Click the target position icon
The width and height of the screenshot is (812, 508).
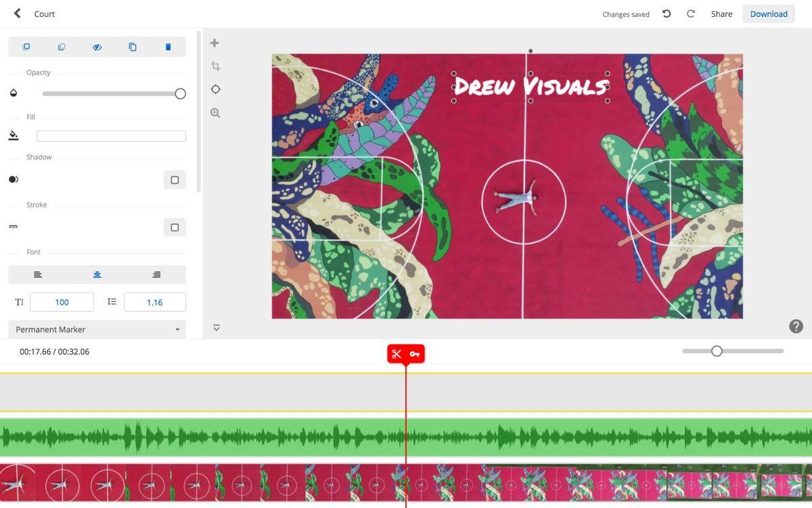(x=215, y=89)
